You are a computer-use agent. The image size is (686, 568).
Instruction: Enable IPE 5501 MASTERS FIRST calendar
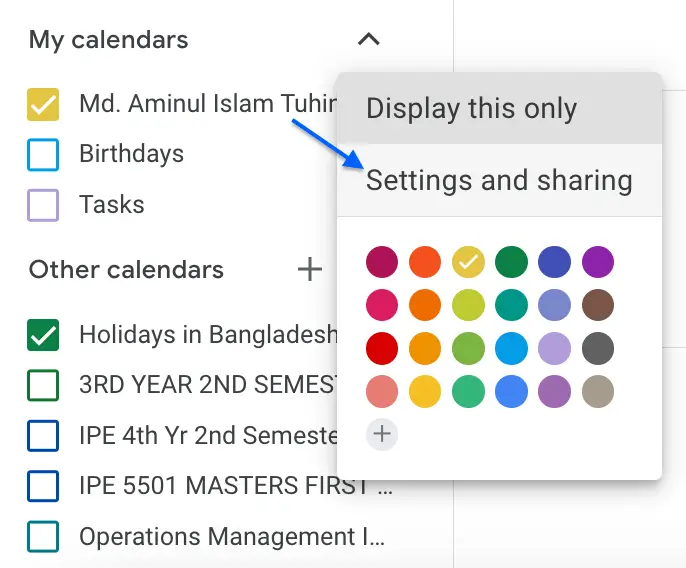pos(43,486)
